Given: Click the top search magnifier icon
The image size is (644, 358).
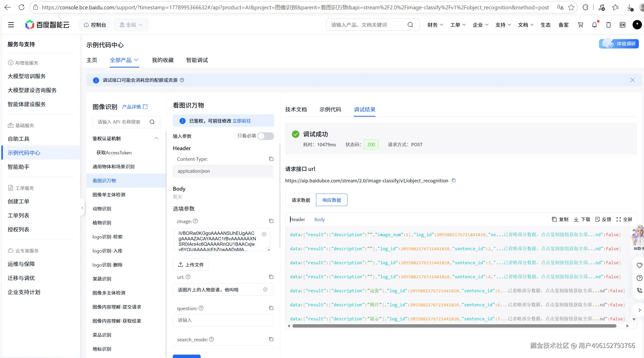Looking at the screenshot, I should [410, 25].
